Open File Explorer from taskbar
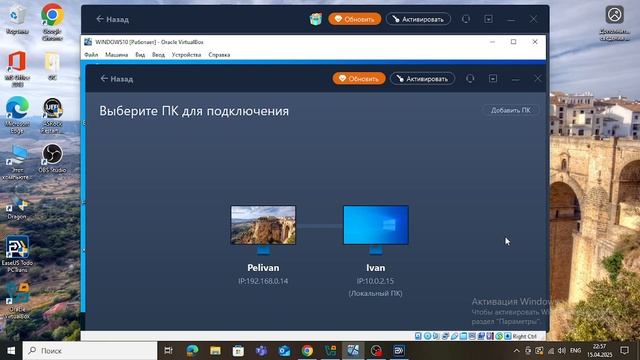Image resolution: width=640 pixels, height=360 pixels. [x=215, y=351]
